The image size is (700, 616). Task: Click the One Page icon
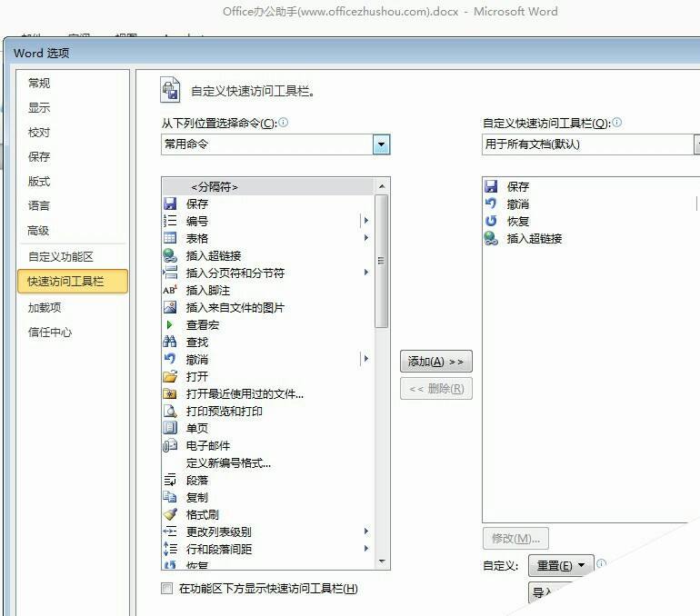pos(170,428)
